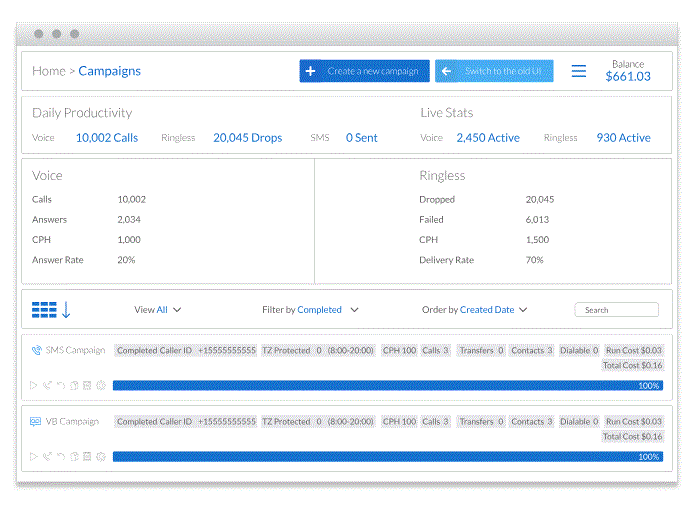Click the Create a new campaign button
This screenshot has width=698, height=508.
[x=365, y=71]
